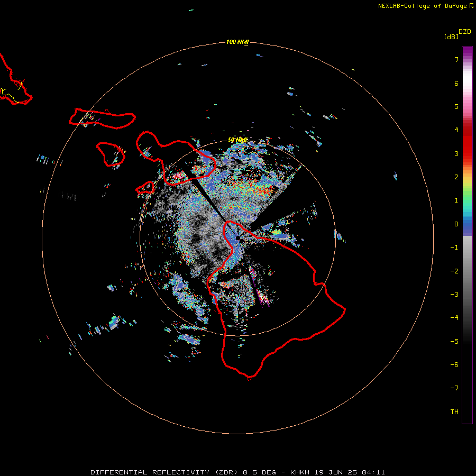Click the -3 value on the color scale
This screenshot has width=476, height=476.
click(x=454, y=295)
